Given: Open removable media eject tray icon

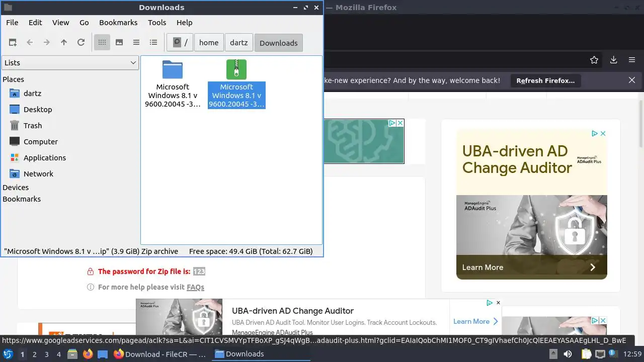Looking at the screenshot, I should 554,354.
